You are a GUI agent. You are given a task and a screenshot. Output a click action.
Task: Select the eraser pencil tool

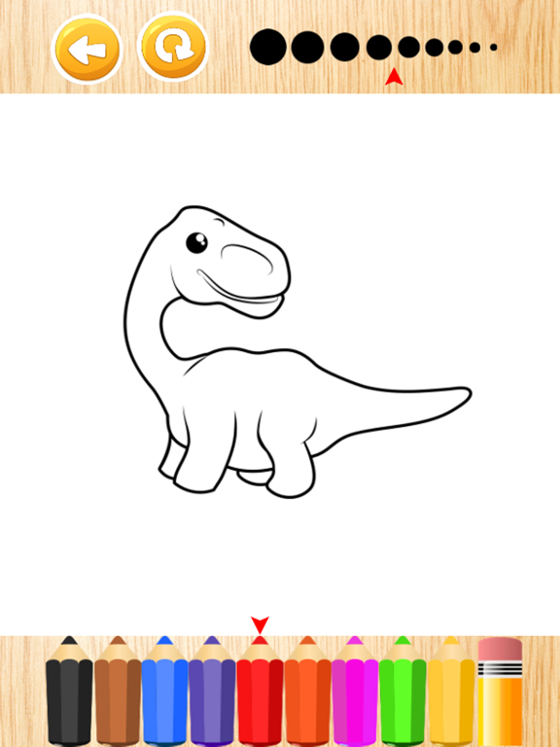coord(500,692)
